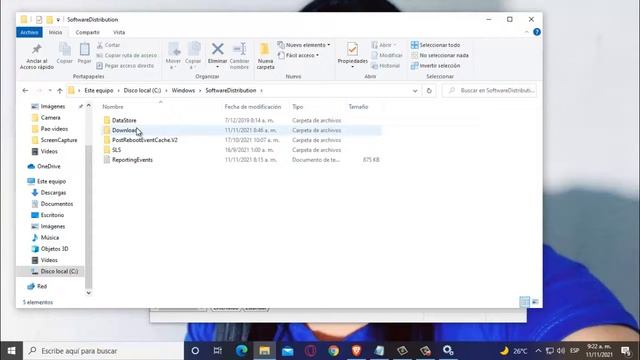Sort by Tamaño column header

point(358,107)
